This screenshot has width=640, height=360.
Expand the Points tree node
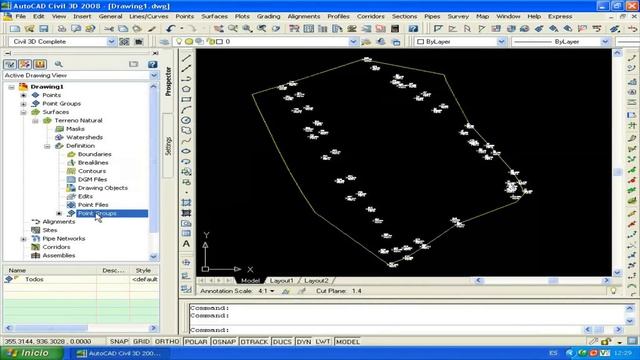point(24,95)
